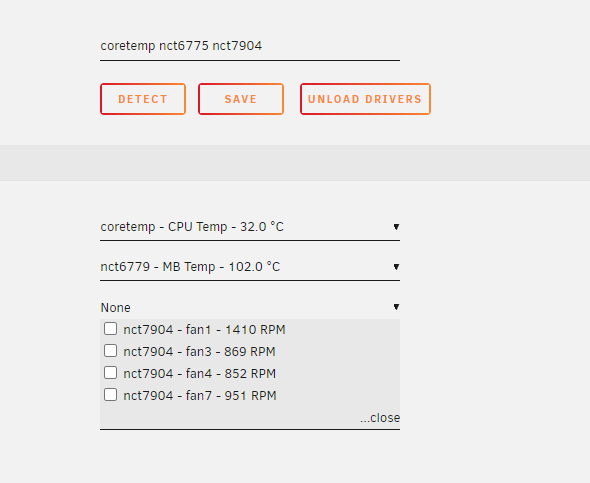Click the drivers input field containing coretemp nct6775

point(250,46)
